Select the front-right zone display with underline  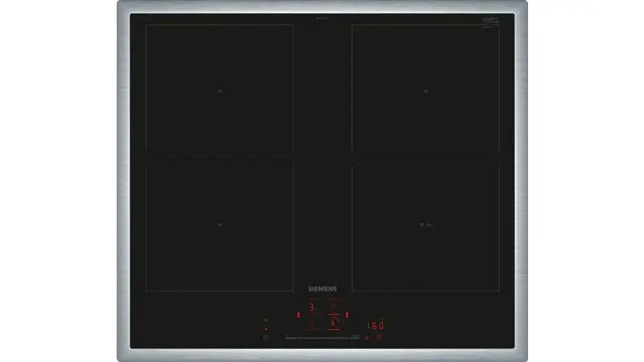click(333, 323)
